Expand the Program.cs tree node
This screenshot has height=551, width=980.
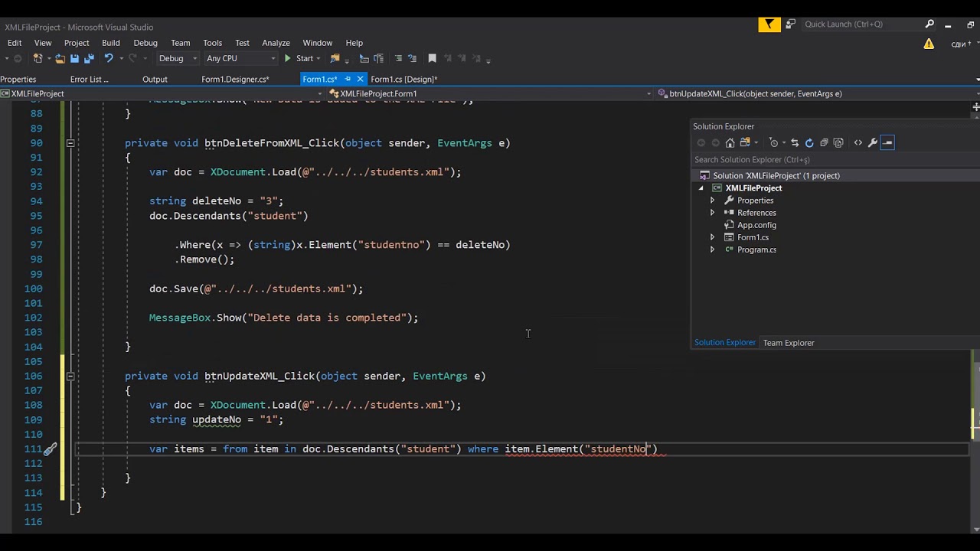tap(712, 249)
